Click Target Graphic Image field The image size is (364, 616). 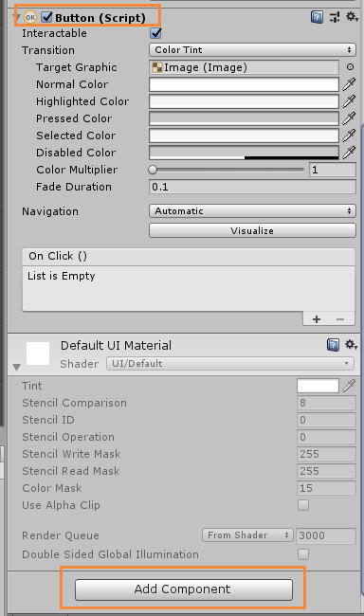click(x=244, y=67)
